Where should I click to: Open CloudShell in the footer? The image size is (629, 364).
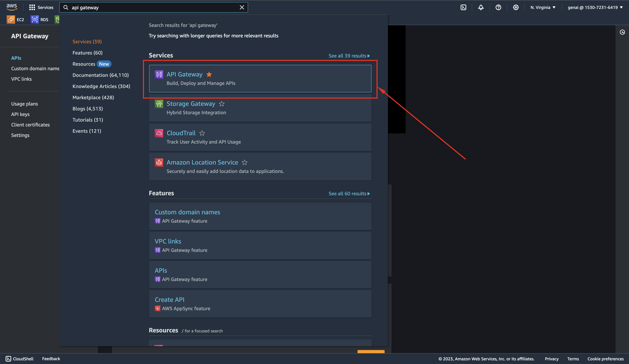[19, 359]
